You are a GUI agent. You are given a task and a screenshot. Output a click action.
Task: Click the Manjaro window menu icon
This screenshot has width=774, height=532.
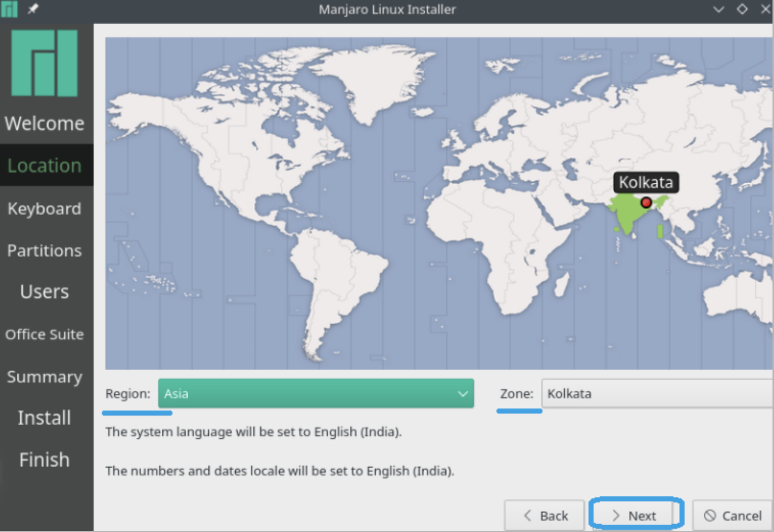[x=9, y=9]
